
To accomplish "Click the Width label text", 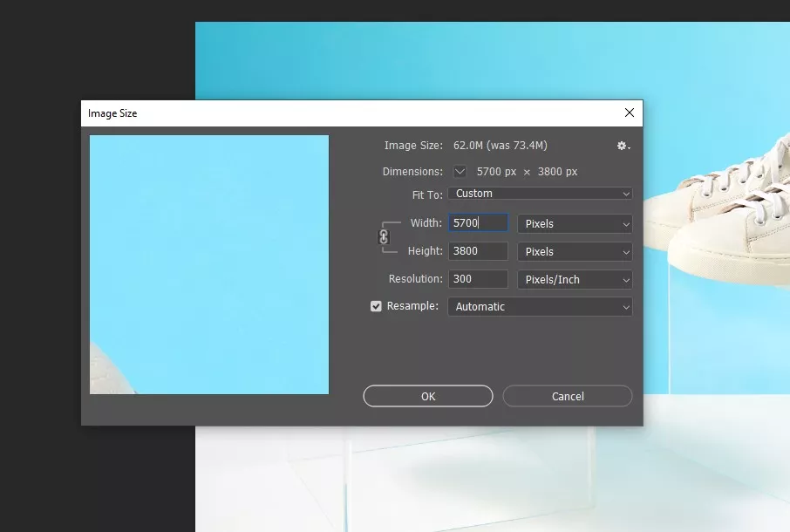I will coord(426,223).
